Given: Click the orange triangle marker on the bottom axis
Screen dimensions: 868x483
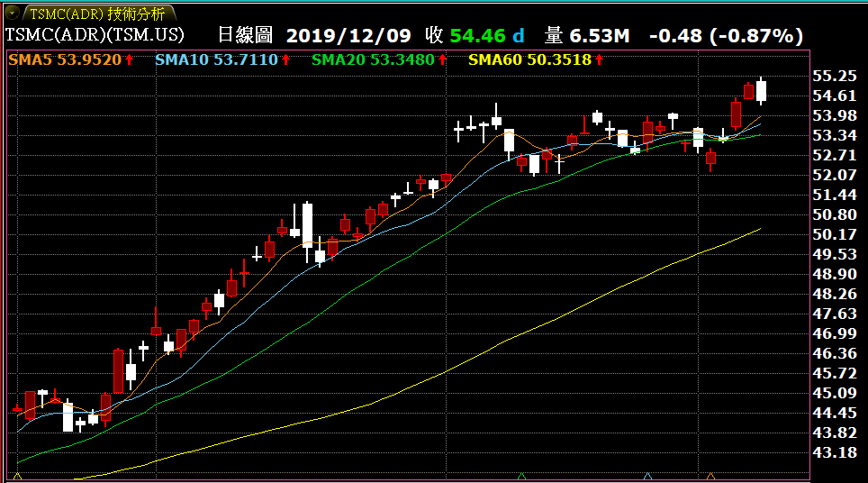Looking at the screenshot, I should 710,477.
